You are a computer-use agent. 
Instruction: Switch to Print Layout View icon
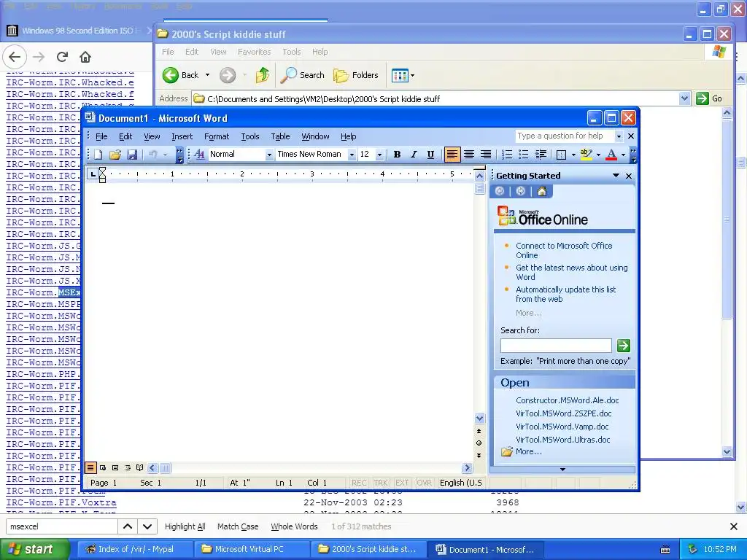point(115,468)
